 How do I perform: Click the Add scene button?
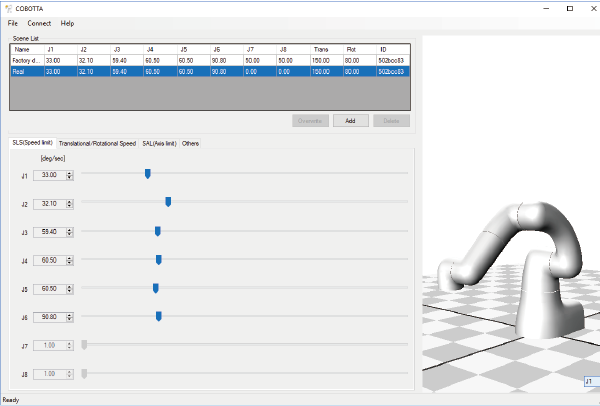click(351, 120)
